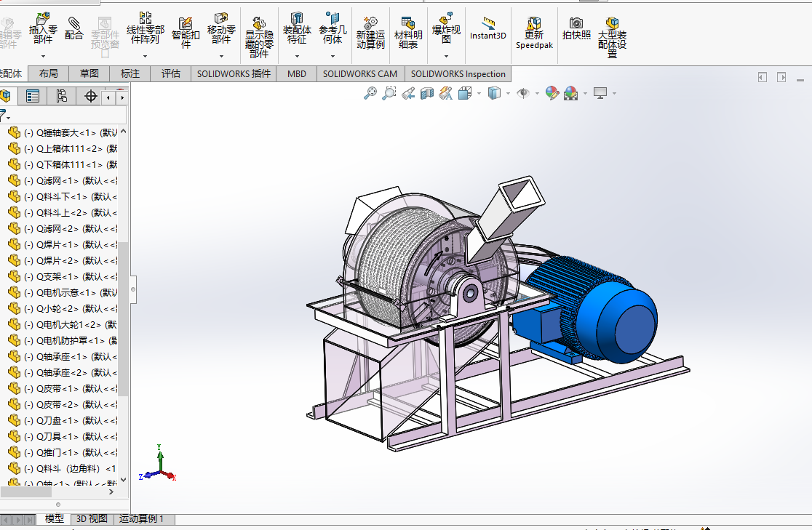
Task: Click Display Style cube icon
Action: [495, 93]
